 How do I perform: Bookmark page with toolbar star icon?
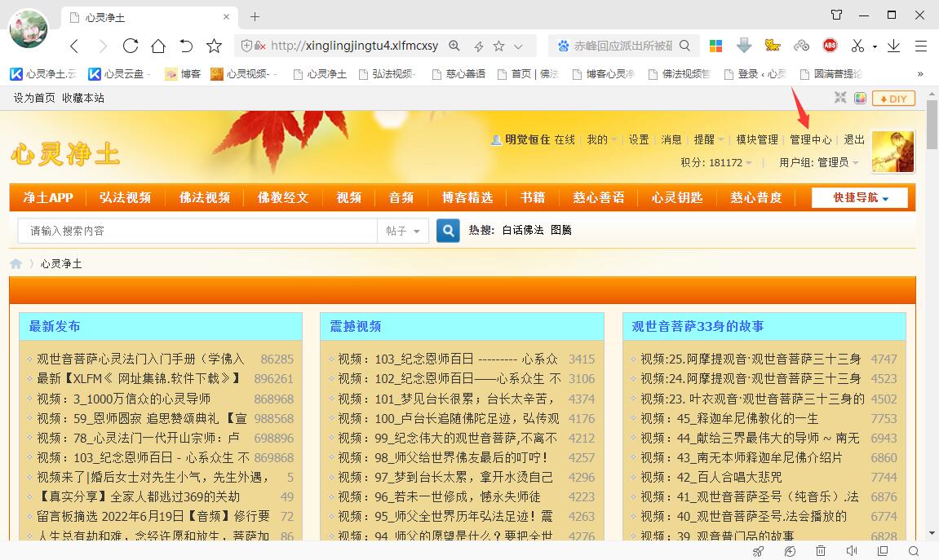(214, 46)
